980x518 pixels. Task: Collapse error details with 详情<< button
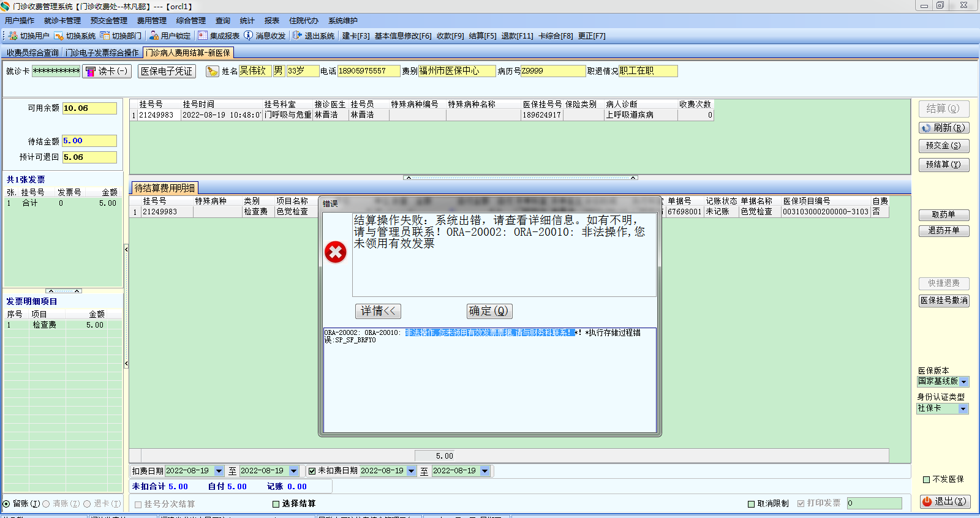pos(378,311)
